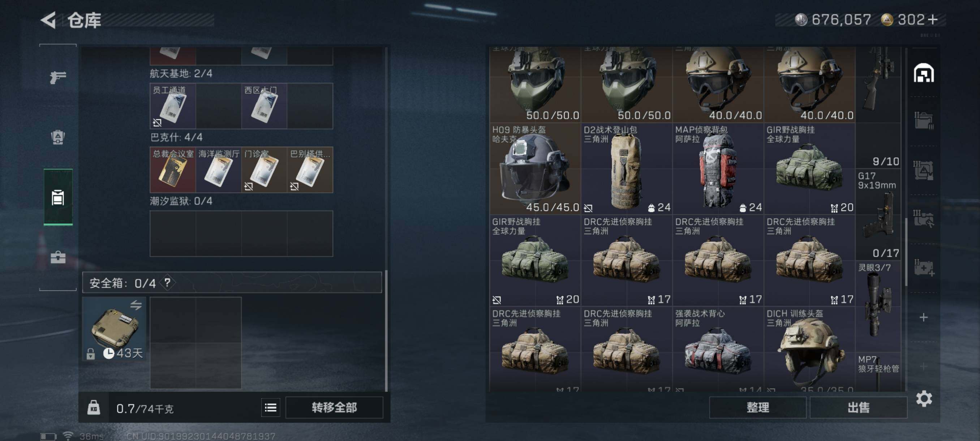The height and width of the screenshot is (441, 980).
Task: Open the medical kit sidebar category
Action: [x=58, y=258]
